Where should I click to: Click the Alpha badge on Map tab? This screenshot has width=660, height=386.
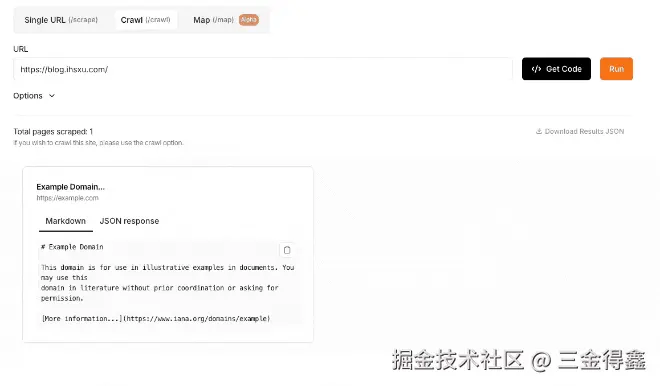[x=249, y=20]
